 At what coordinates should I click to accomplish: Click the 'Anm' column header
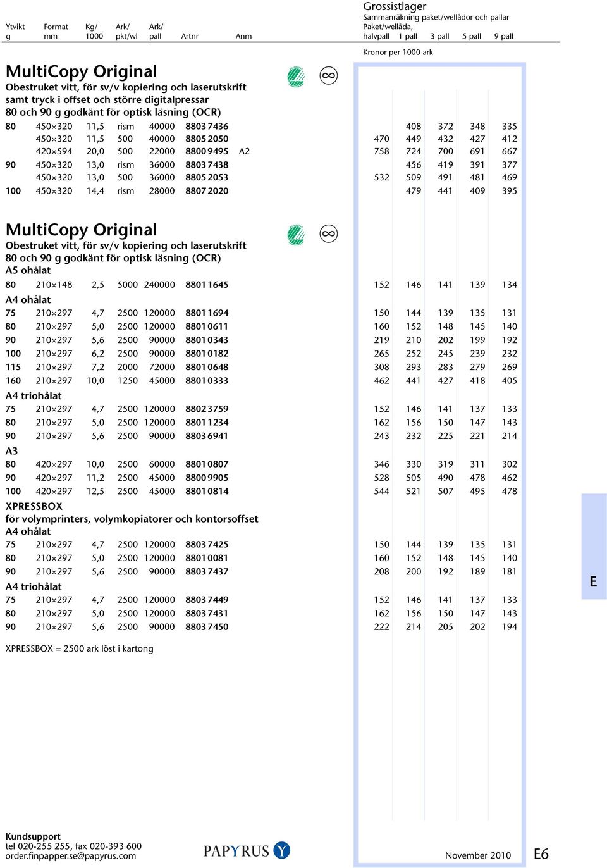(x=243, y=37)
